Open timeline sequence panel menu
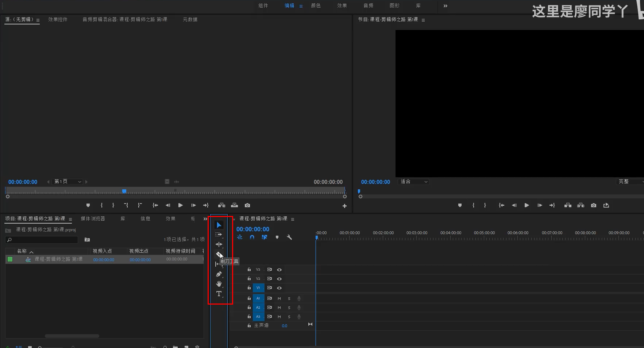The width and height of the screenshot is (644, 348). click(293, 219)
